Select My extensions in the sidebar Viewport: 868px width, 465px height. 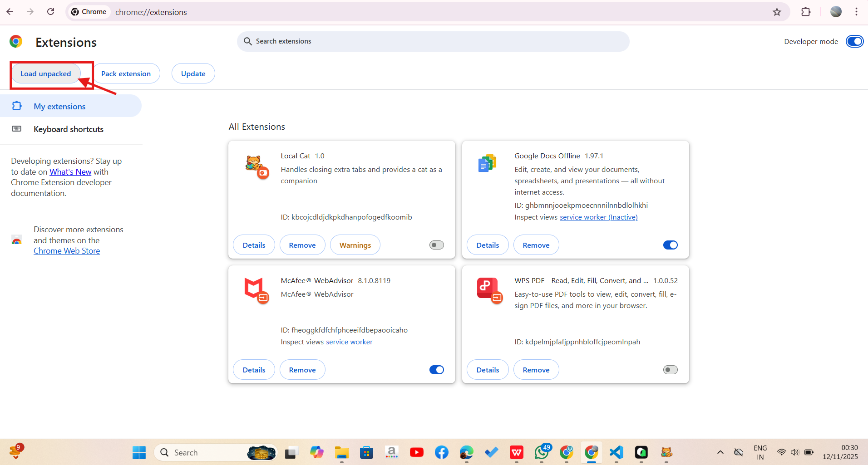coord(59,106)
